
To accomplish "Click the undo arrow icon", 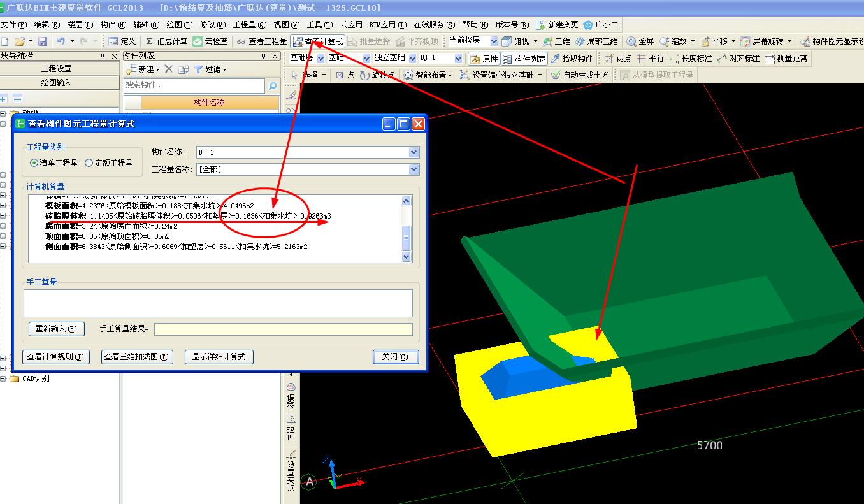I will click(61, 41).
